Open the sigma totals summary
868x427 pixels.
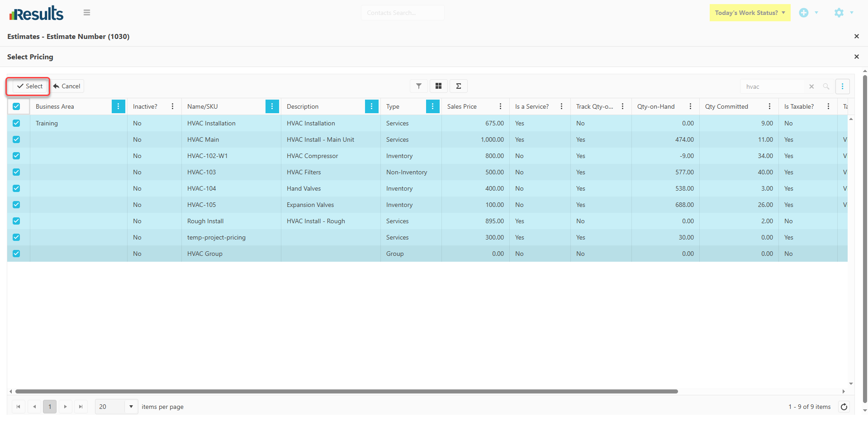tap(459, 86)
